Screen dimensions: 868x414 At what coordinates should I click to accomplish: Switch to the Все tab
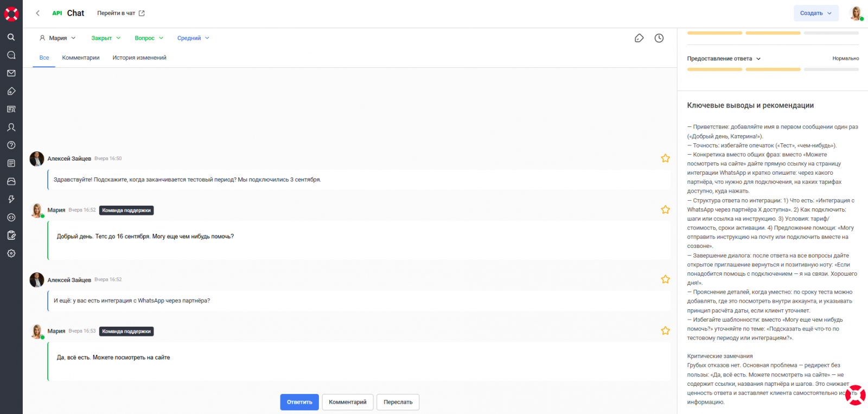click(x=44, y=58)
